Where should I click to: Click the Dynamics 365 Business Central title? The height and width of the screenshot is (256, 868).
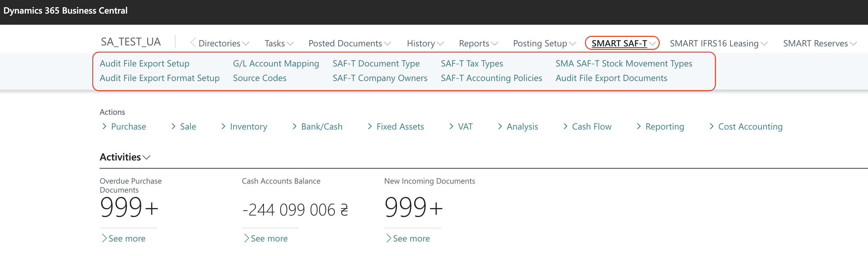(65, 11)
